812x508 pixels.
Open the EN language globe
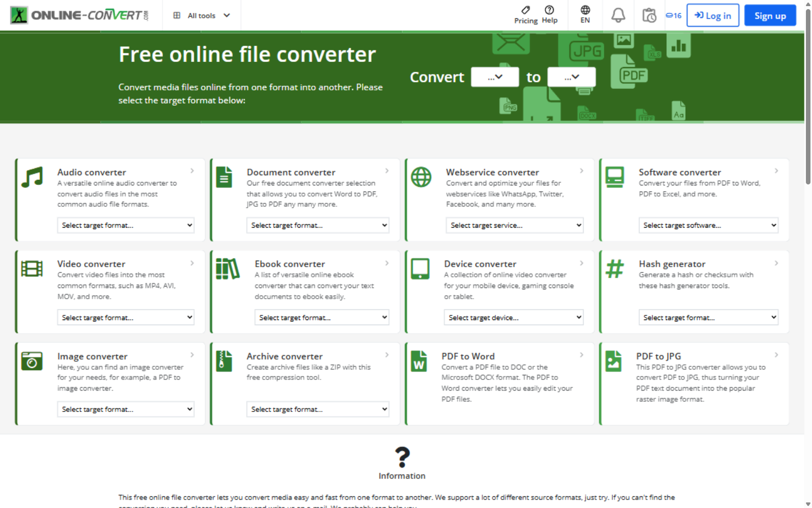point(585,10)
